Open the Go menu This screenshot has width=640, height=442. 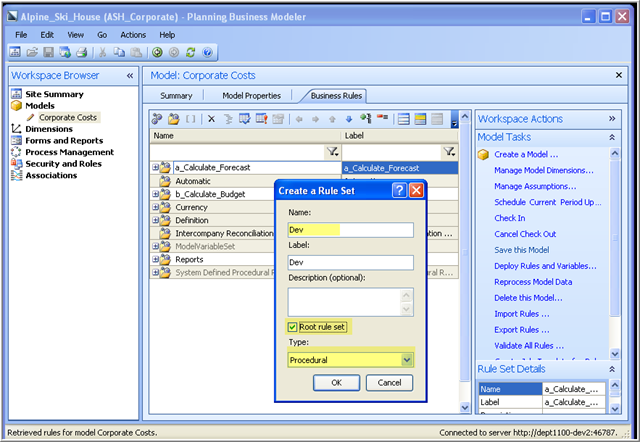pos(102,35)
